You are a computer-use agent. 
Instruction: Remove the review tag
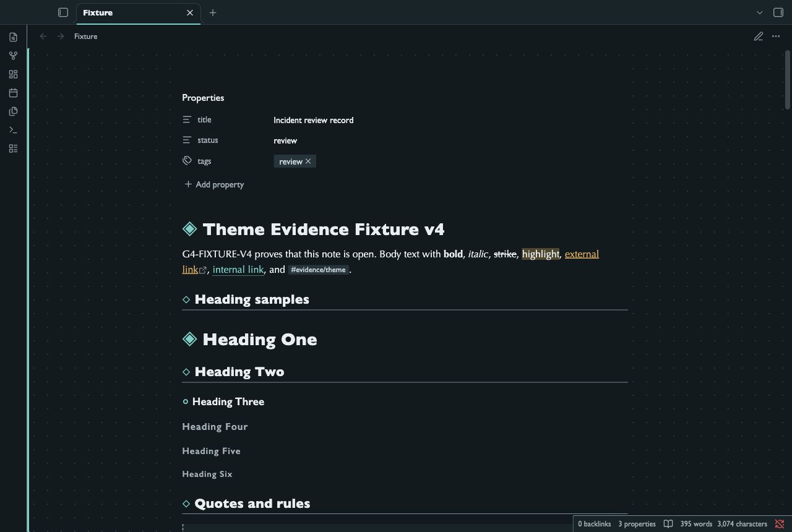[x=308, y=161]
